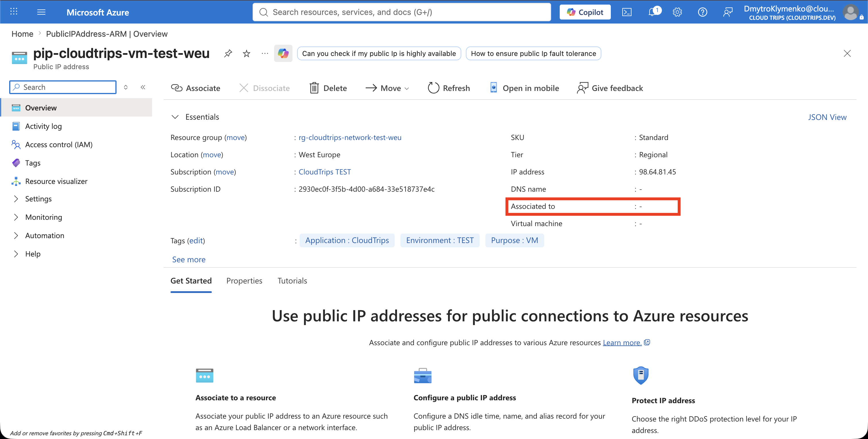Expand or collapse all sidebar groups
The width and height of the screenshot is (868, 439).
pyautogui.click(x=126, y=87)
